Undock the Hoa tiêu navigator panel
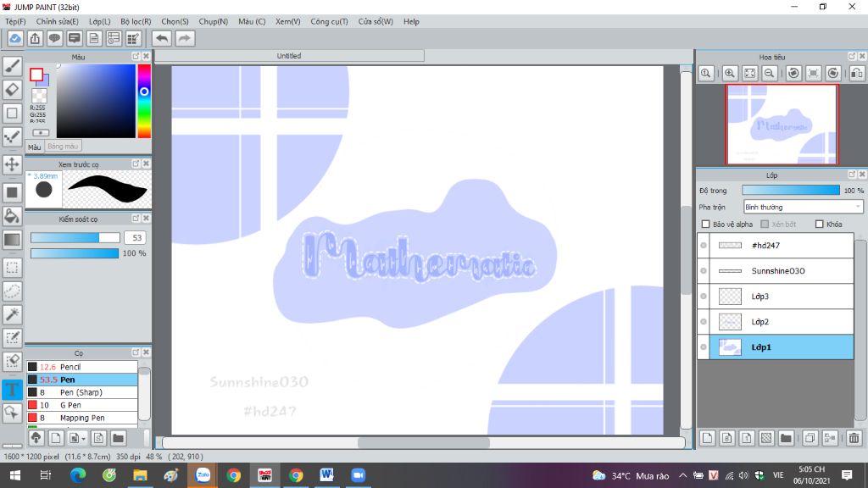 852,57
